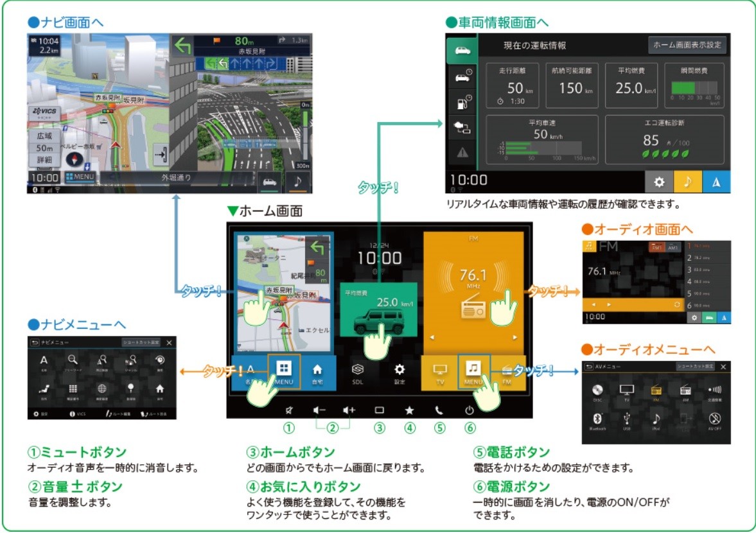Select the TV source shortcut
Image resolution: width=756 pixels, height=533 pixels.
click(440, 373)
